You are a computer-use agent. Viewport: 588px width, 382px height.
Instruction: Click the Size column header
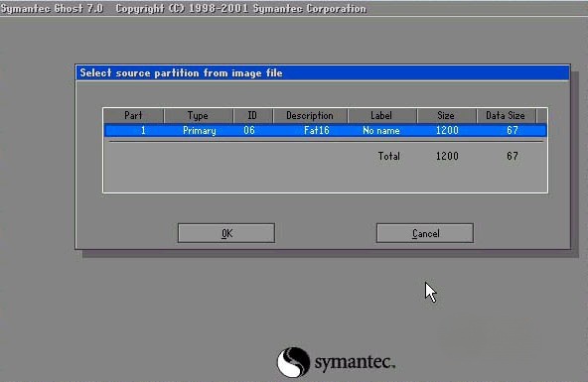point(446,115)
